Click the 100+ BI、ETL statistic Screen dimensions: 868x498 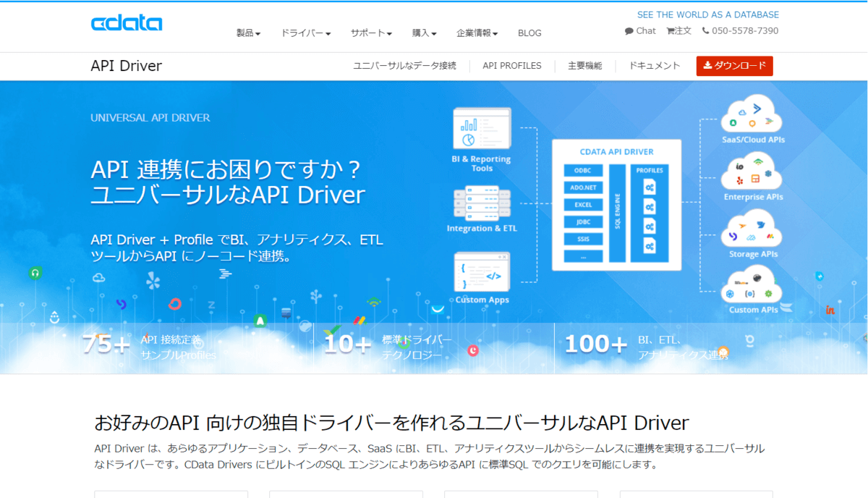pos(646,346)
